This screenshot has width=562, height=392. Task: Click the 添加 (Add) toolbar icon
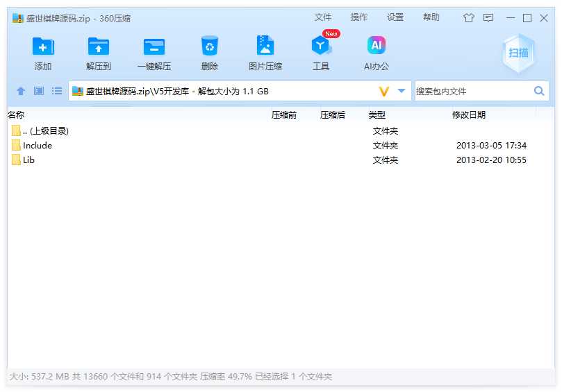click(43, 46)
